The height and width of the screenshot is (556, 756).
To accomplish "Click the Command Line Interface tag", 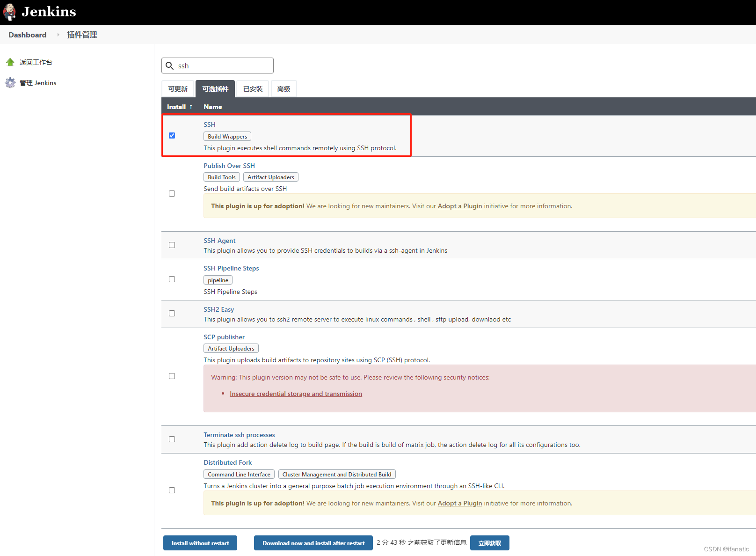I will (x=239, y=474).
